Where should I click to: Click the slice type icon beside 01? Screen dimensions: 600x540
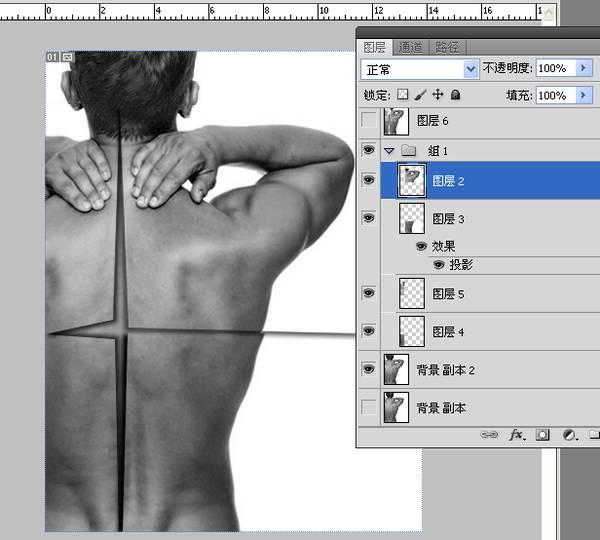[x=67, y=57]
